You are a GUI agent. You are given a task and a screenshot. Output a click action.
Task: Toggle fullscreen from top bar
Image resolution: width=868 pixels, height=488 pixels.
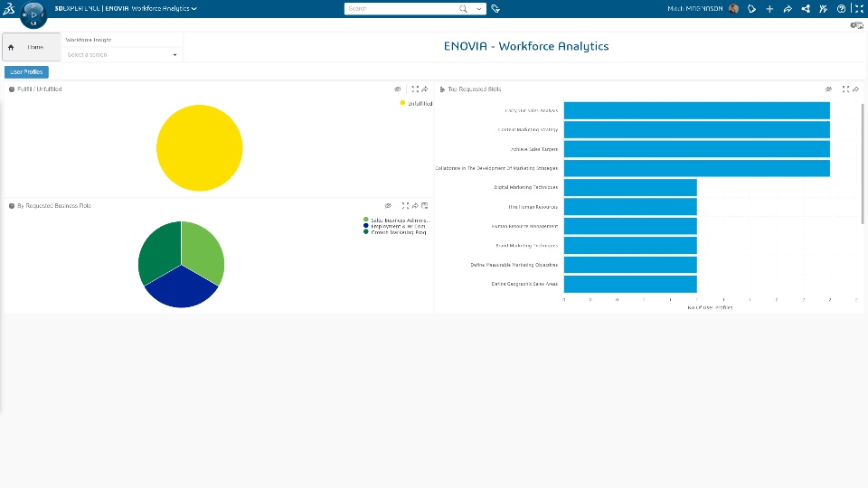click(x=859, y=9)
